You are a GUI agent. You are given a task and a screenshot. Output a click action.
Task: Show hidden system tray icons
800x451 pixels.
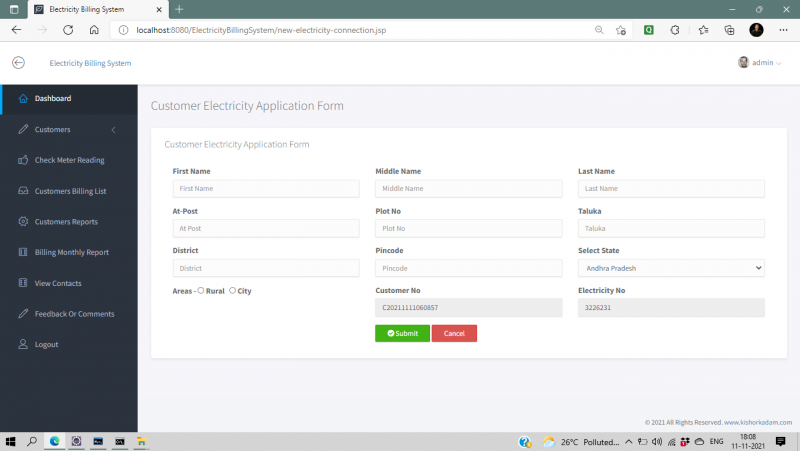pyautogui.click(x=629, y=442)
